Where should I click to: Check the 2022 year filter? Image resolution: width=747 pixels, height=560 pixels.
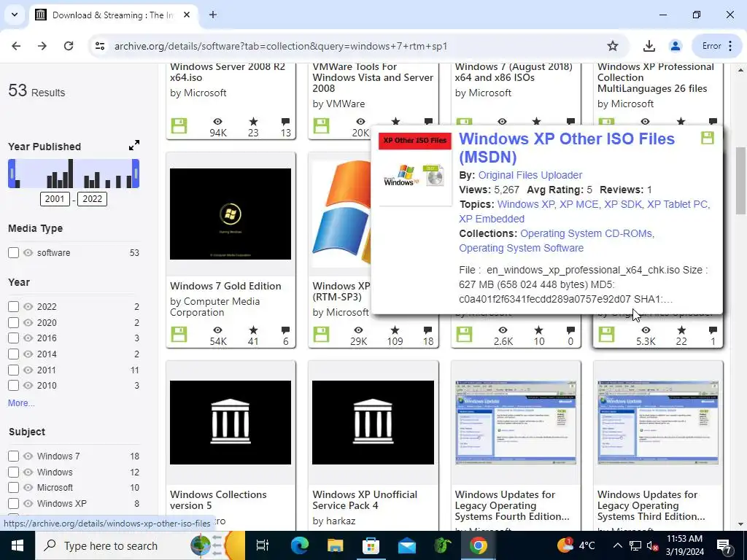13,307
